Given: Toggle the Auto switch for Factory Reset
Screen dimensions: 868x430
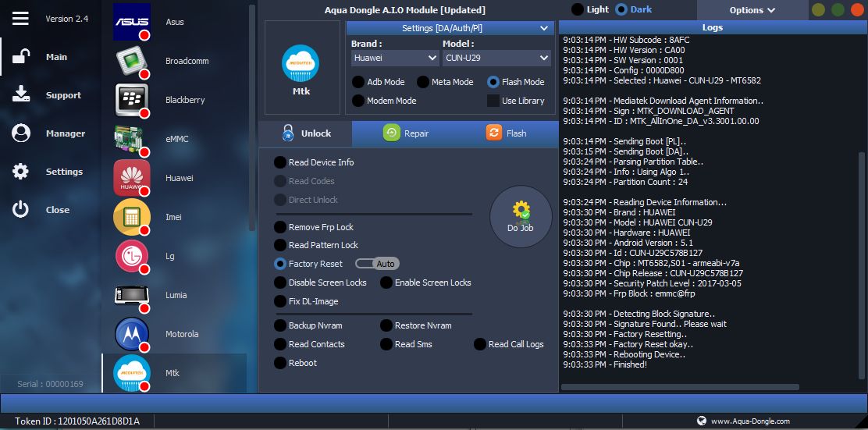Looking at the screenshot, I should point(377,264).
